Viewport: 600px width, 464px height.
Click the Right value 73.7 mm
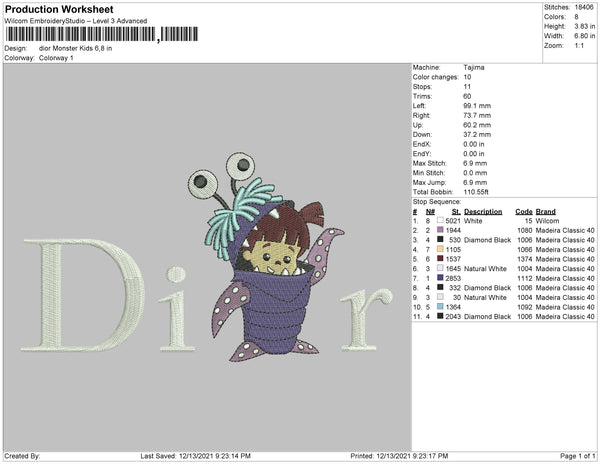[x=477, y=115]
